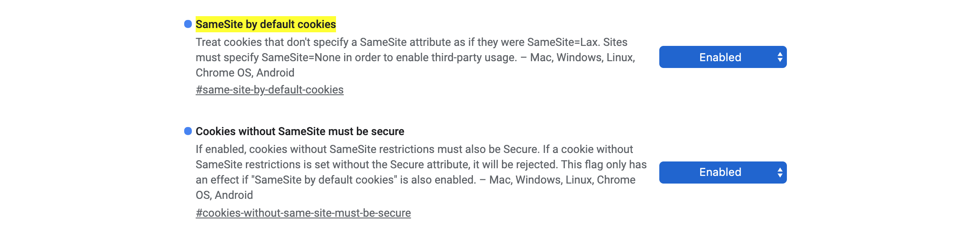Click 'This flag only has' text in second description
Viewport: 980px width, 232px height.
[x=604, y=165]
